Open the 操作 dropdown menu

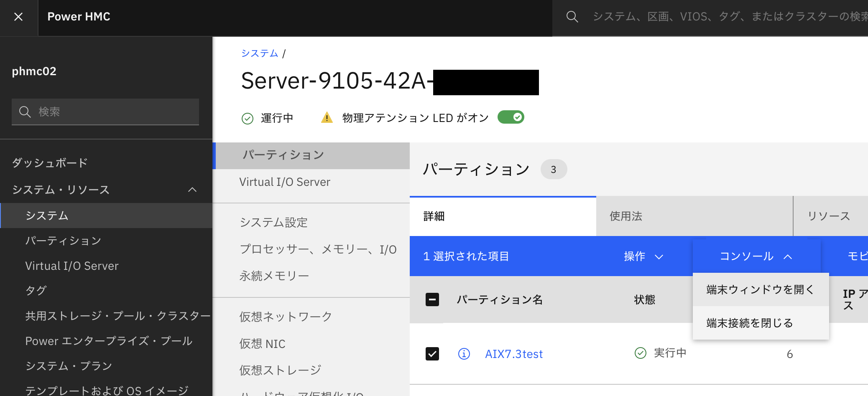[644, 256]
